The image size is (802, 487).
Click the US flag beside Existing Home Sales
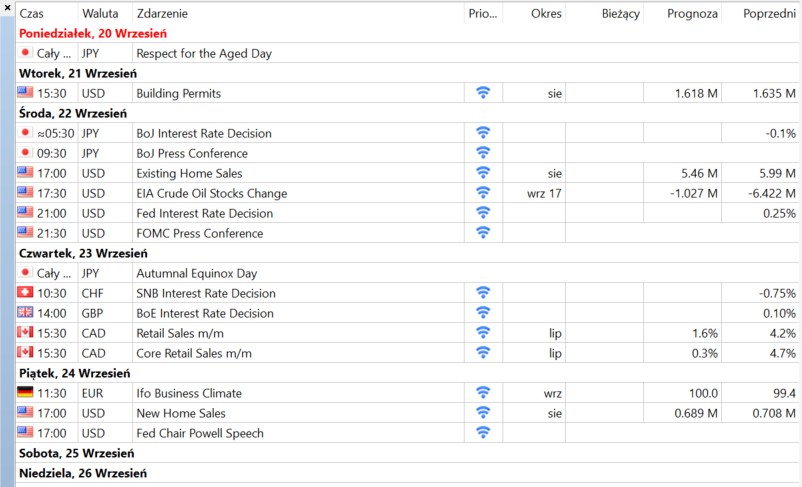[x=25, y=172]
